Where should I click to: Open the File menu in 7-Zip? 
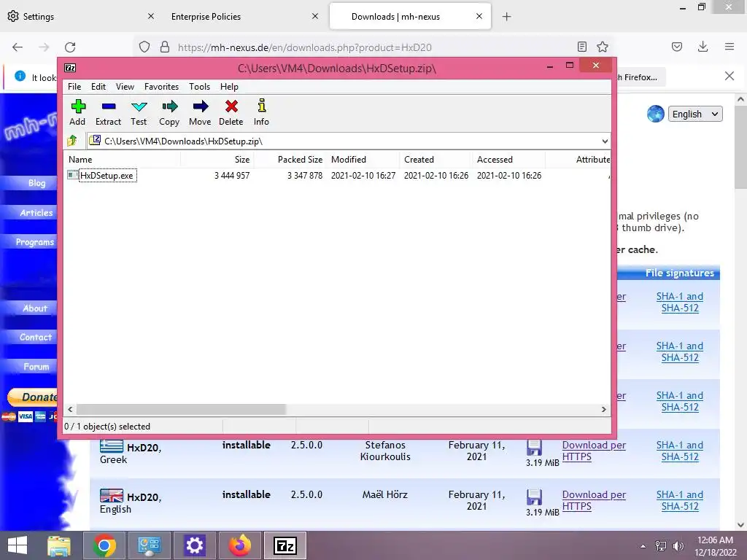point(74,87)
